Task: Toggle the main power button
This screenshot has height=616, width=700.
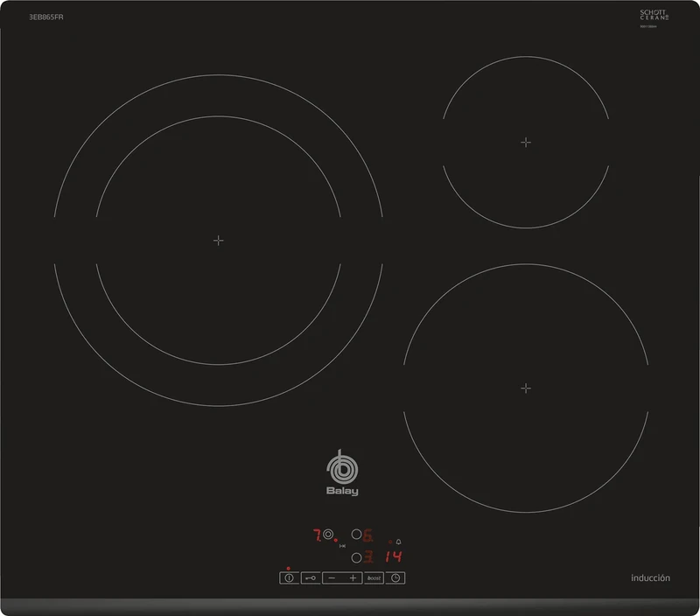Action: tap(288, 578)
